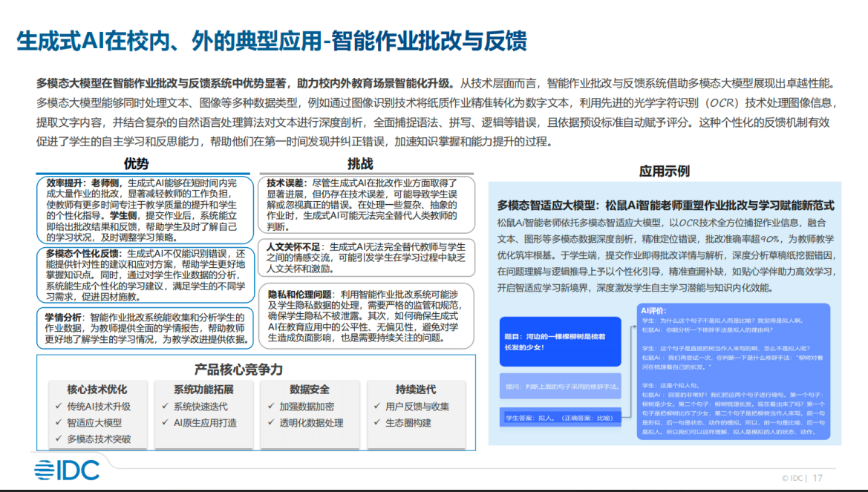This screenshot has width=868, height=492.
Task: Click the checkmark next to 系统快速迭代
Action: click(x=165, y=406)
